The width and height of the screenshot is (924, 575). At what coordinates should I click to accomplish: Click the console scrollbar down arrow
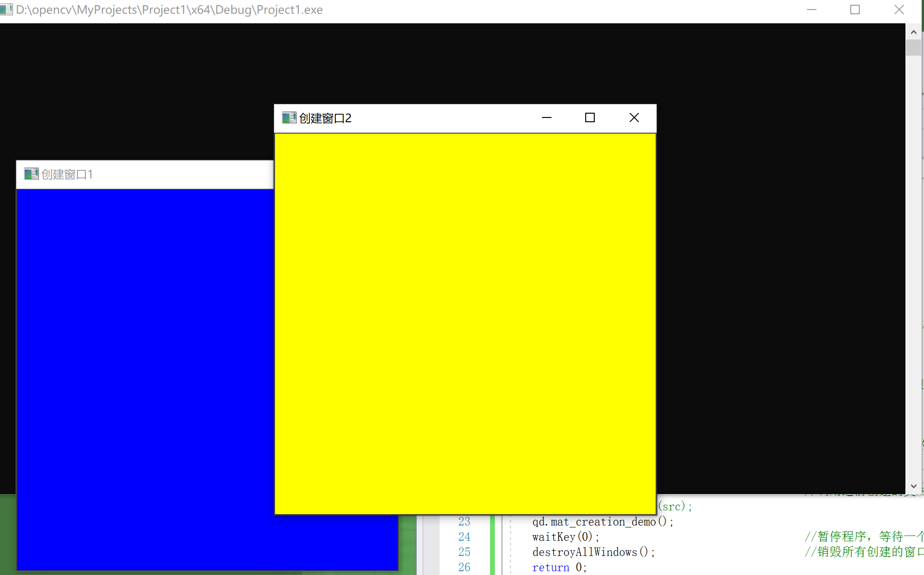(x=914, y=486)
